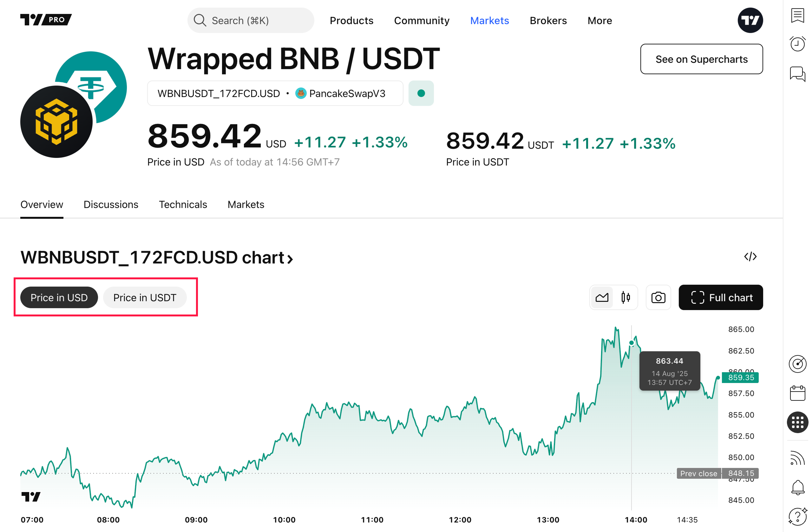Open the notifications bell icon
The width and height of the screenshot is (812, 532).
pos(797,487)
